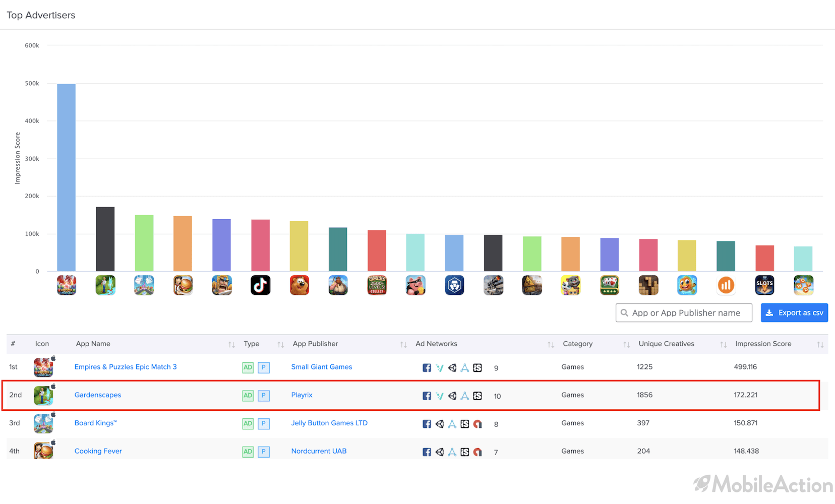This screenshot has width=835, height=504.
Task: Click the tallest blue bar near 500k
Action: tap(66, 177)
